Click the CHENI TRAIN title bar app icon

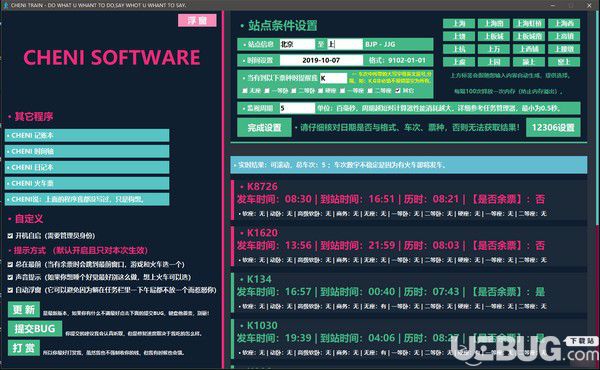click(5, 5)
